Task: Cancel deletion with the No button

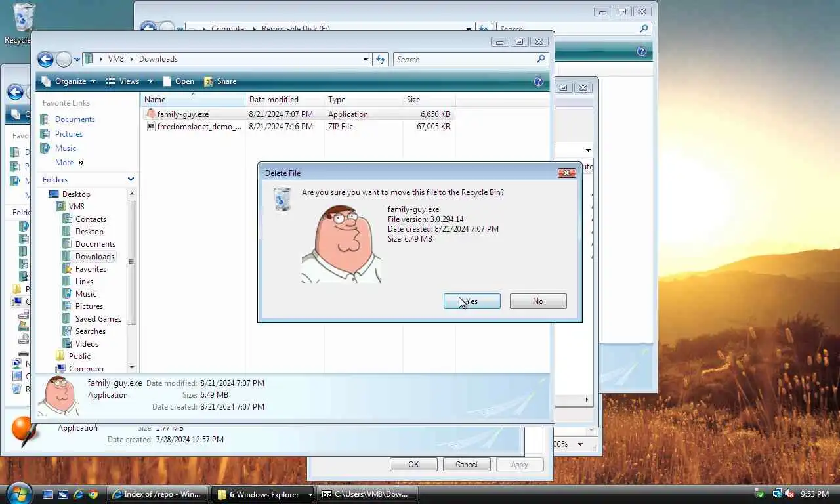Action: (x=538, y=301)
